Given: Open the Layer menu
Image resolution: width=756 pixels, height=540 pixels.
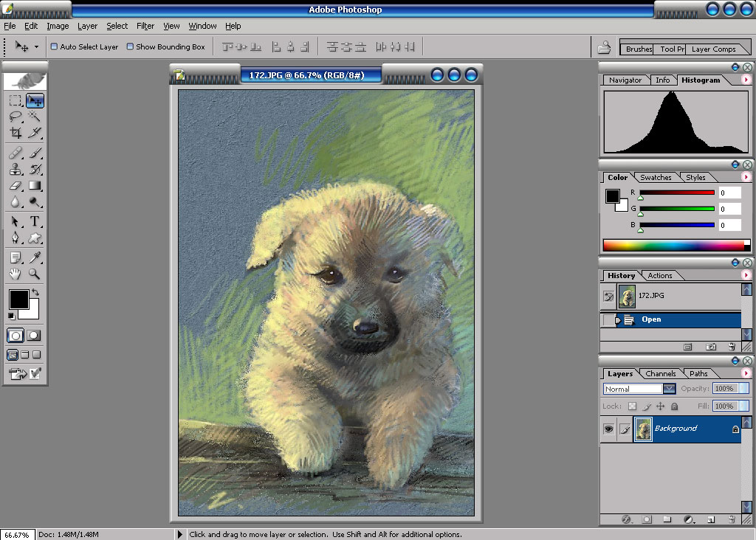Looking at the screenshot, I should (87, 26).
